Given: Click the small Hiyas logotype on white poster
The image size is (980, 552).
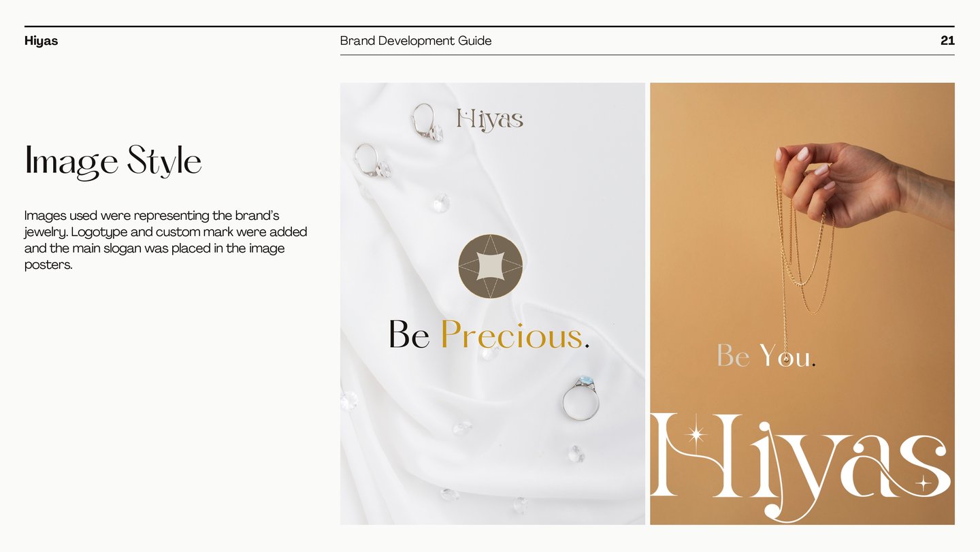Looking at the screenshot, I should 489,119.
